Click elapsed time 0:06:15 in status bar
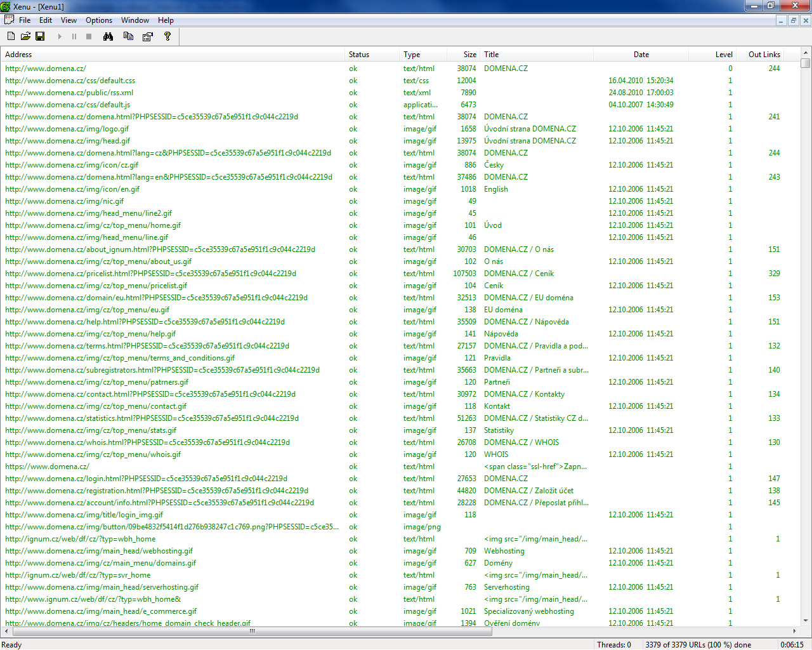The image size is (812, 650). [792, 644]
